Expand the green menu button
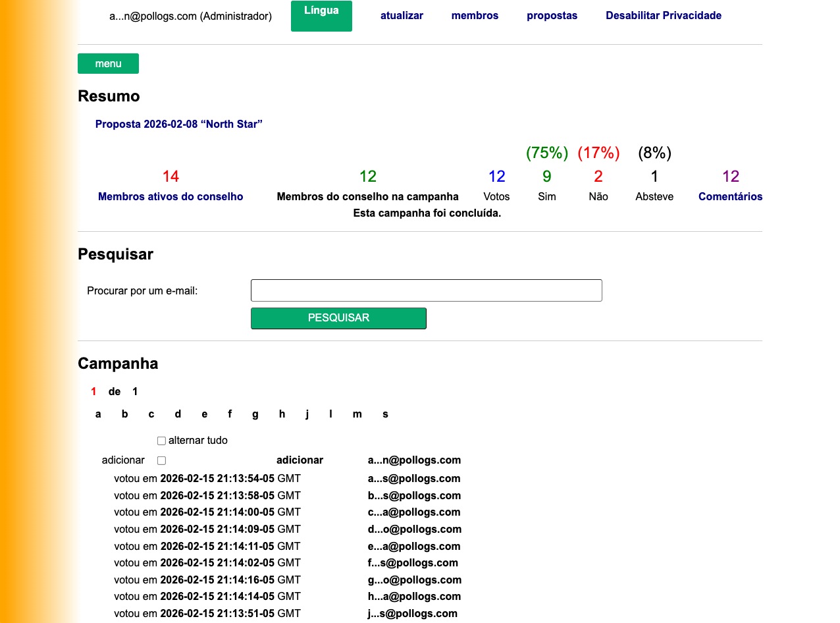This screenshot has width=840, height=623. coord(108,64)
